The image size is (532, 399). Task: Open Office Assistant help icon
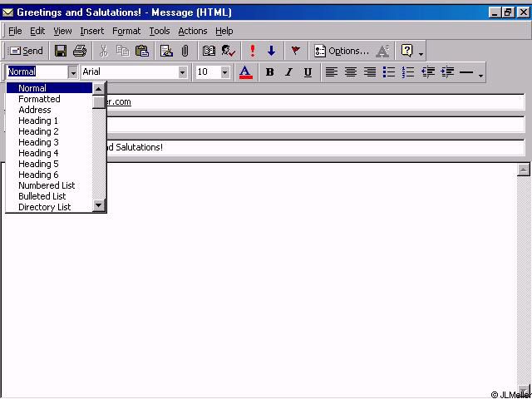click(406, 51)
